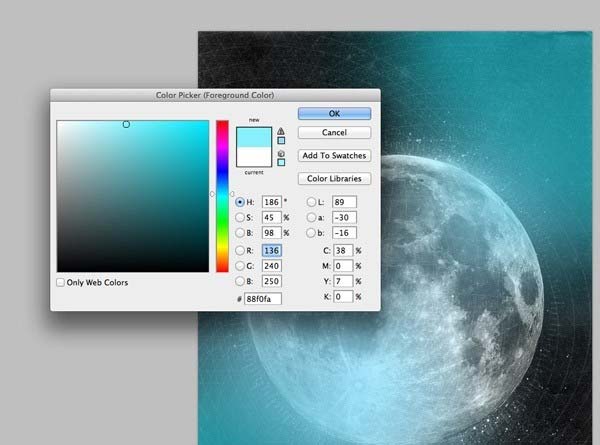Click the b field showing -16
Image resolution: width=600 pixels, height=445 pixels.
(344, 233)
